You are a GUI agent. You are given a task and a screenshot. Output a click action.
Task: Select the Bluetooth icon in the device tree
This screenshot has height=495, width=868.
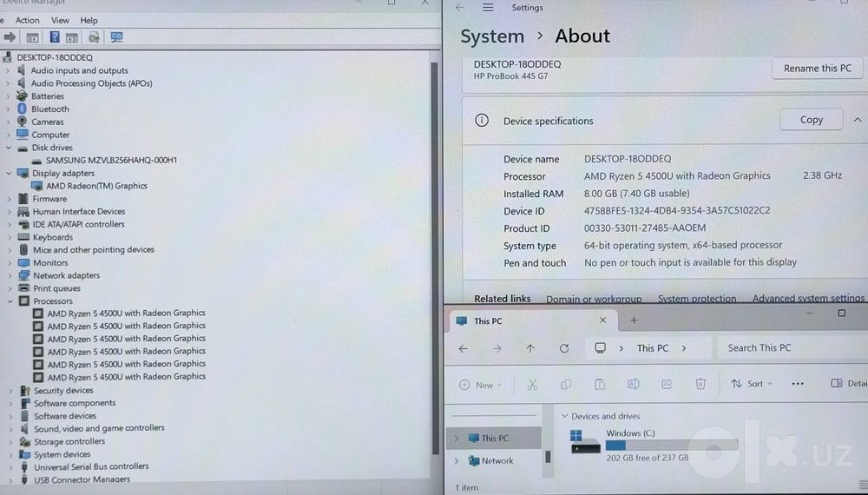23,109
